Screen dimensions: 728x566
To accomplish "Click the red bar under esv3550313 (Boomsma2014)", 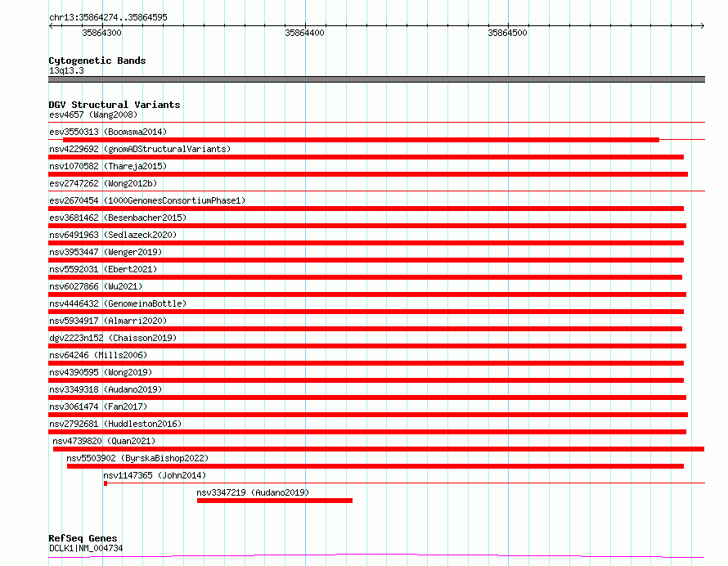I will click(361, 140).
